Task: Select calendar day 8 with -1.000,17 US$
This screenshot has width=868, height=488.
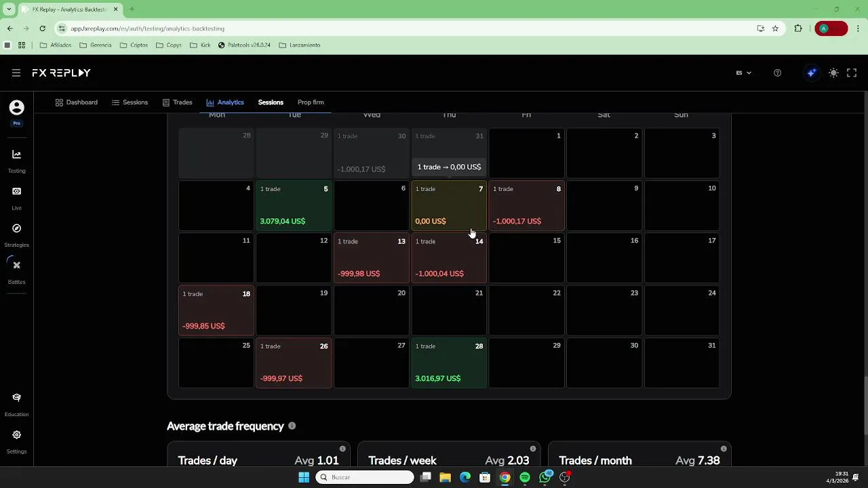Action: coord(526,205)
